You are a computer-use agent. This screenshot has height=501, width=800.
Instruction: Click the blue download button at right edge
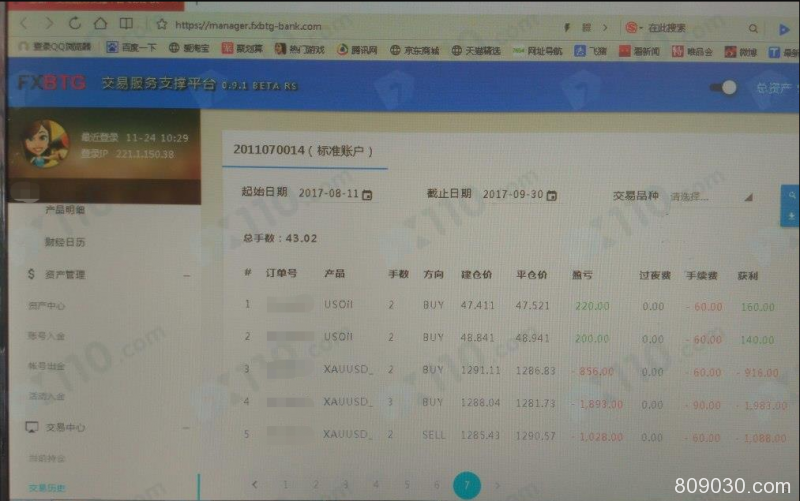(x=790, y=216)
